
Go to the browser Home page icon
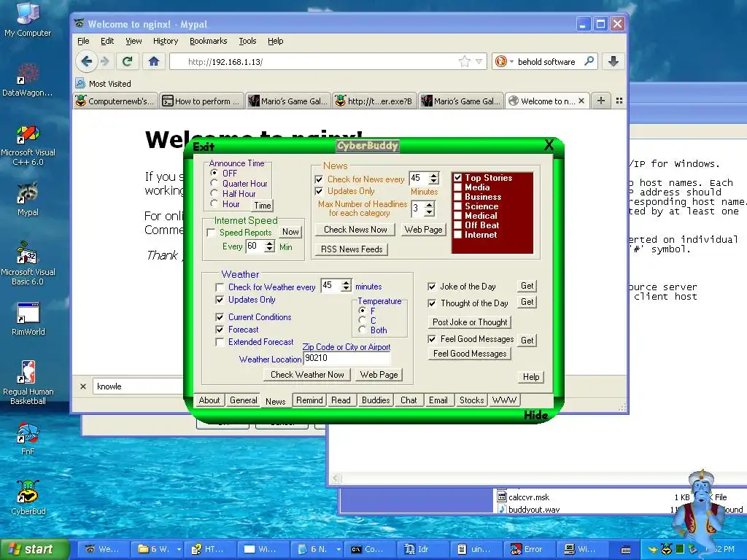pyautogui.click(x=153, y=61)
